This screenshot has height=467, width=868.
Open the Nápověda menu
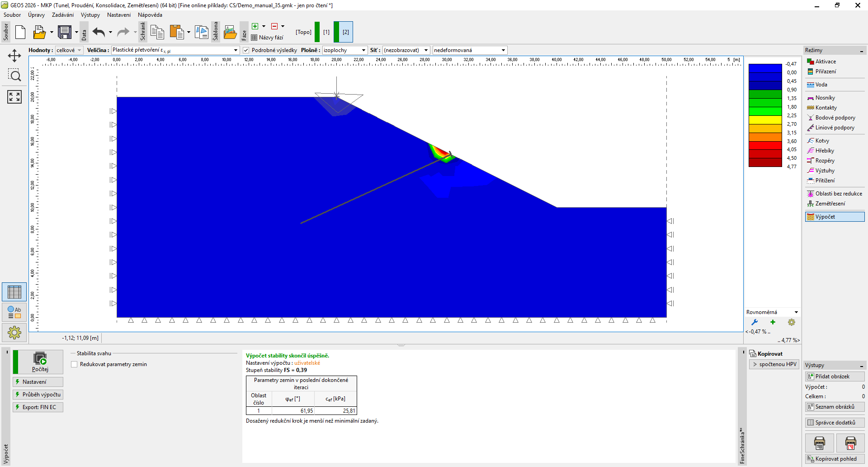(x=150, y=15)
